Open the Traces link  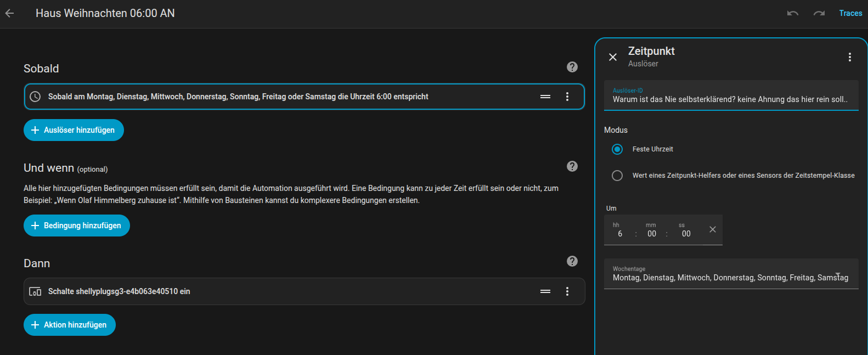(850, 13)
